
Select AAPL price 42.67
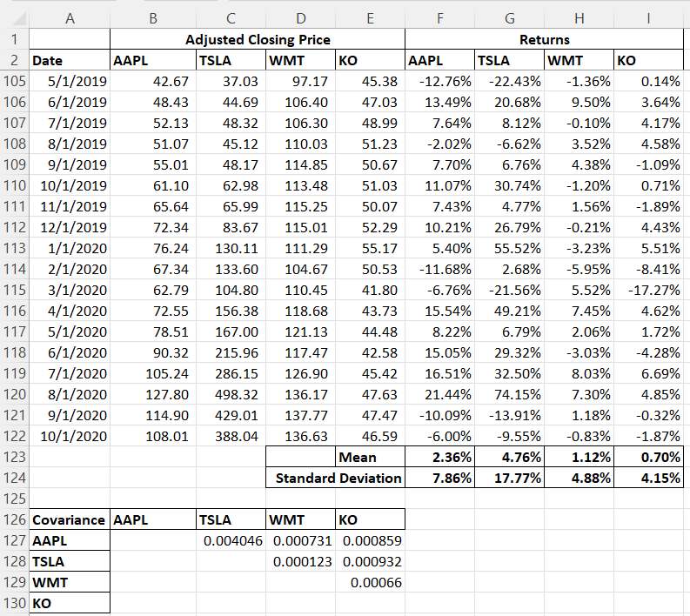pyautogui.click(x=153, y=82)
